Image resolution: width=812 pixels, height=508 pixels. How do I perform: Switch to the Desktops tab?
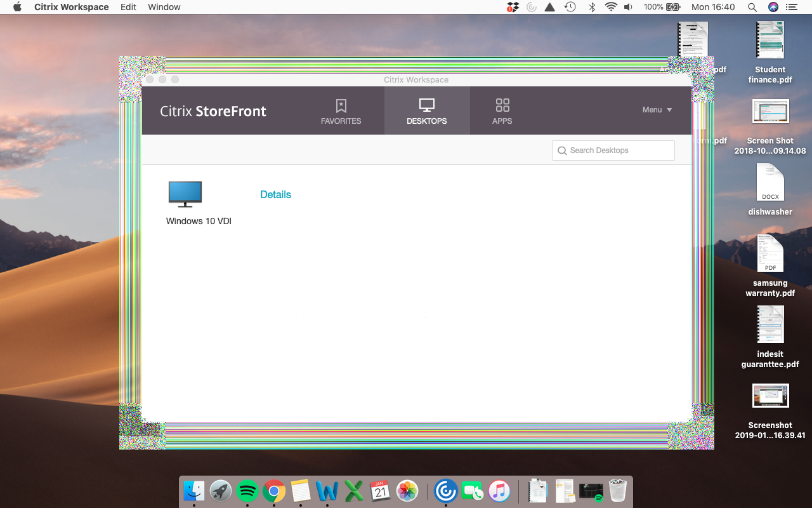[427, 111]
